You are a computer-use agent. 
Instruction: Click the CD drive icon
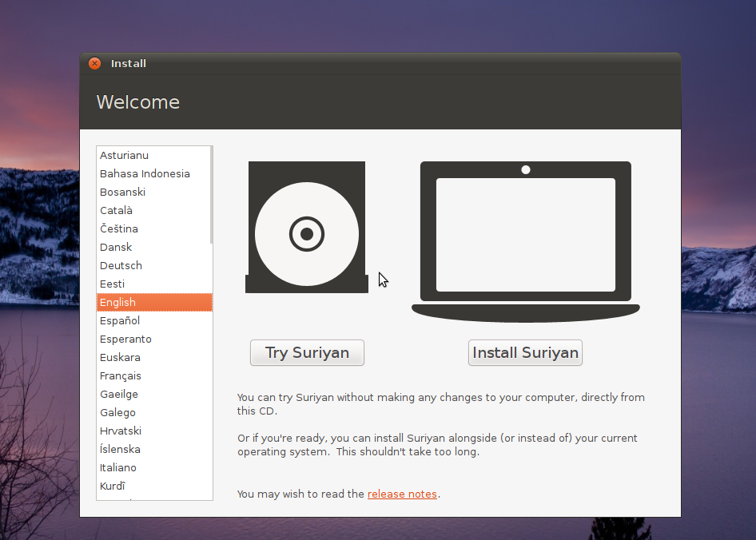click(x=307, y=227)
